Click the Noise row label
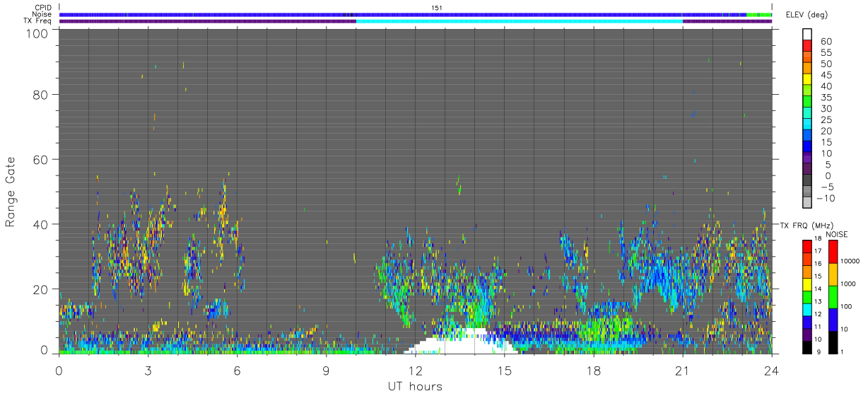The image size is (868, 401). (x=42, y=14)
